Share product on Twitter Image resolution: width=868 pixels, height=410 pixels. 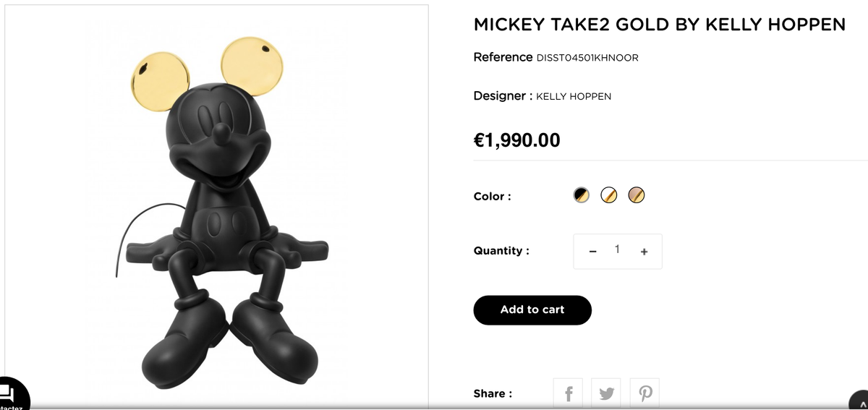click(606, 393)
